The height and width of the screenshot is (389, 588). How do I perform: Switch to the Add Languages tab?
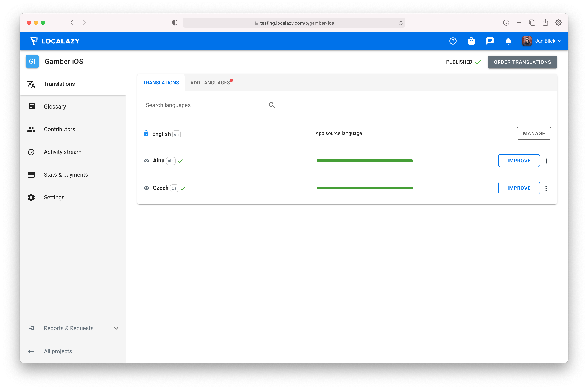[210, 83]
